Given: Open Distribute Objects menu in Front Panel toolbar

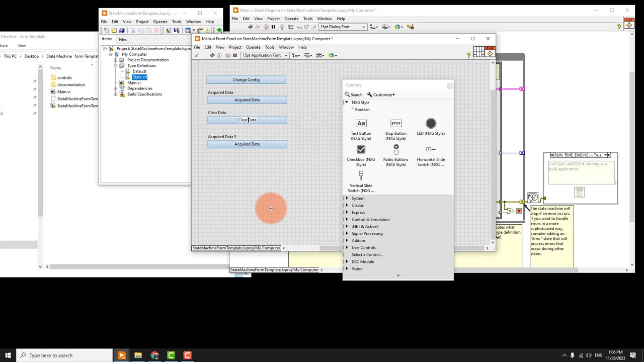Looking at the screenshot, I should (x=308, y=55).
